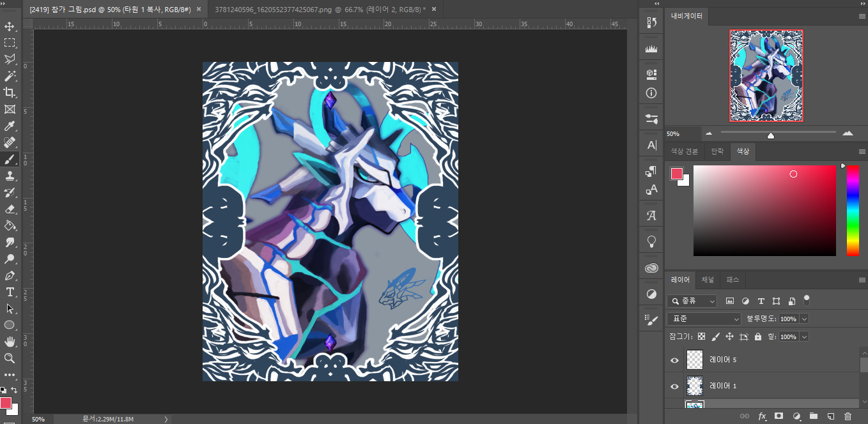Create a new layer
Image resolution: width=868 pixels, height=424 pixels.
tap(830, 416)
